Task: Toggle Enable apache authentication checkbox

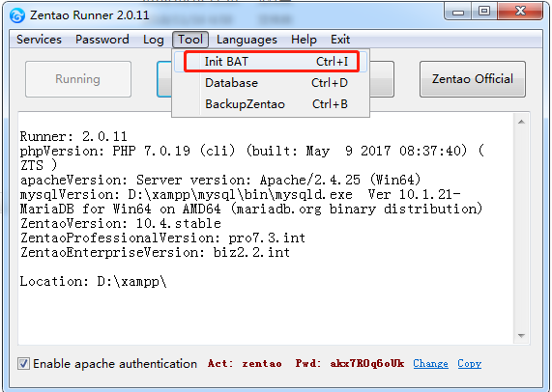Action: 23,363
